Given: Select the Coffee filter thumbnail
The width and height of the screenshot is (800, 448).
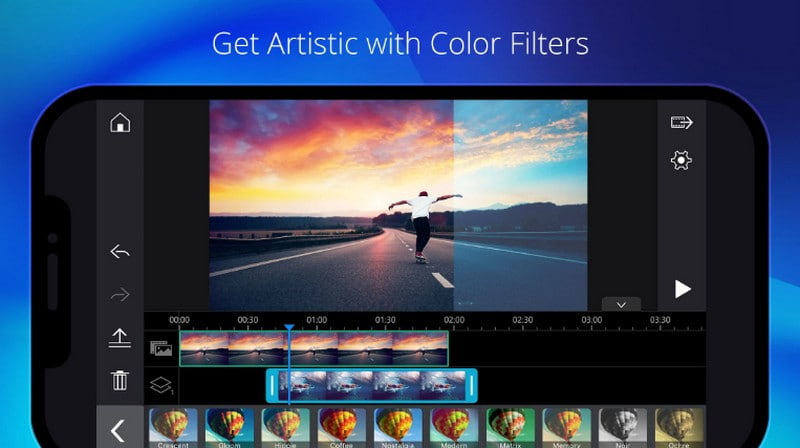Looking at the screenshot, I should (342, 427).
